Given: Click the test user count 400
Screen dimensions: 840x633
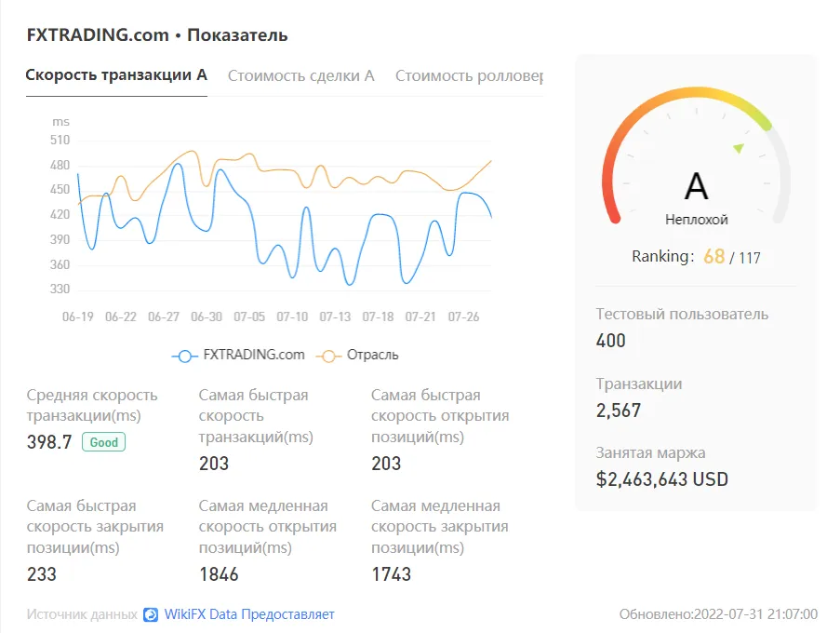Looking at the screenshot, I should (x=611, y=341).
